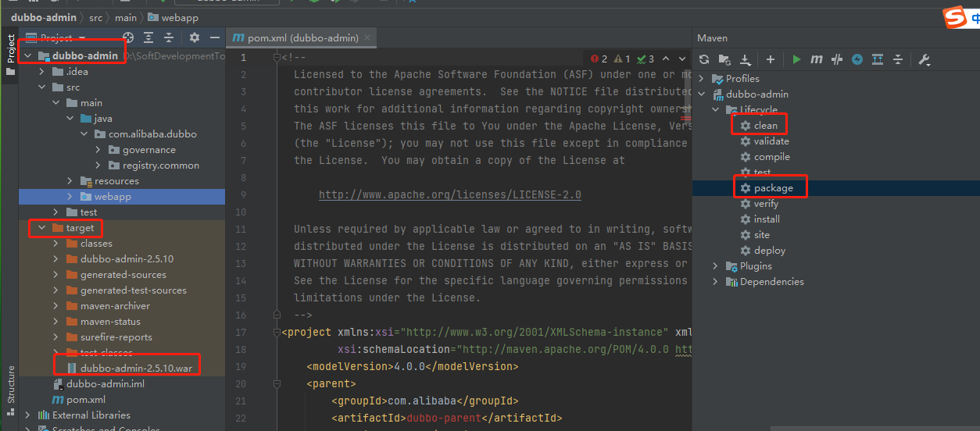Expand Profiles node in Maven
The width and height of the screenshot is (980, 431).
(701, 78)
